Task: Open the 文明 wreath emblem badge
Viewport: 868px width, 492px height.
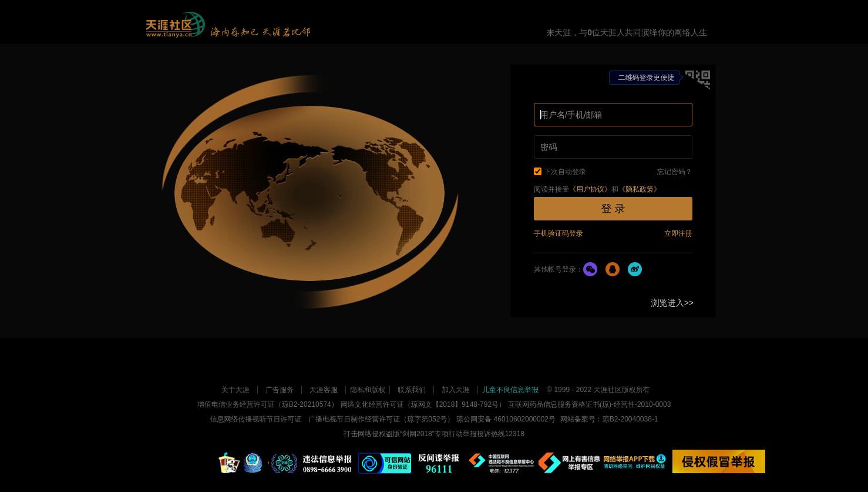Action: [284, 463]
